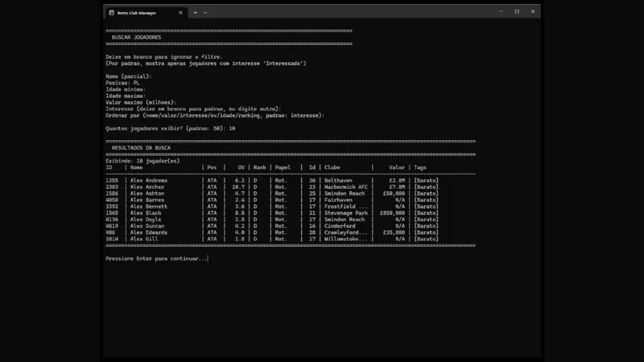Click the OV column header
644x362 pixels.
pos(241,167)
